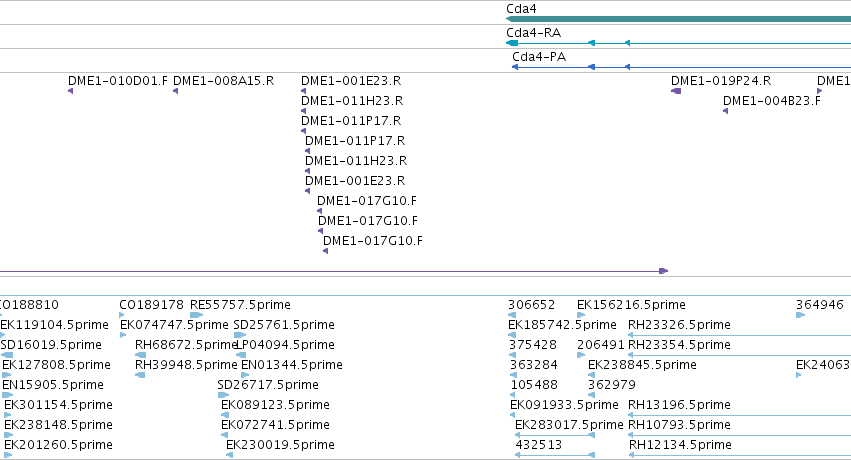Select EST EK301154.5prime
The height and width of the screenshot is (460, 851).
(x=58, y=405)
